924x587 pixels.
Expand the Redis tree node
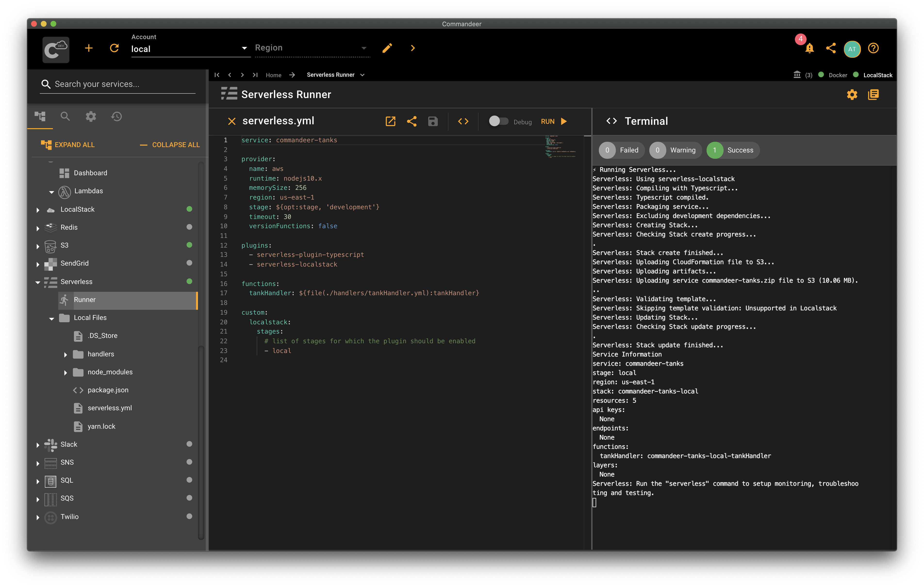(38, 228)
